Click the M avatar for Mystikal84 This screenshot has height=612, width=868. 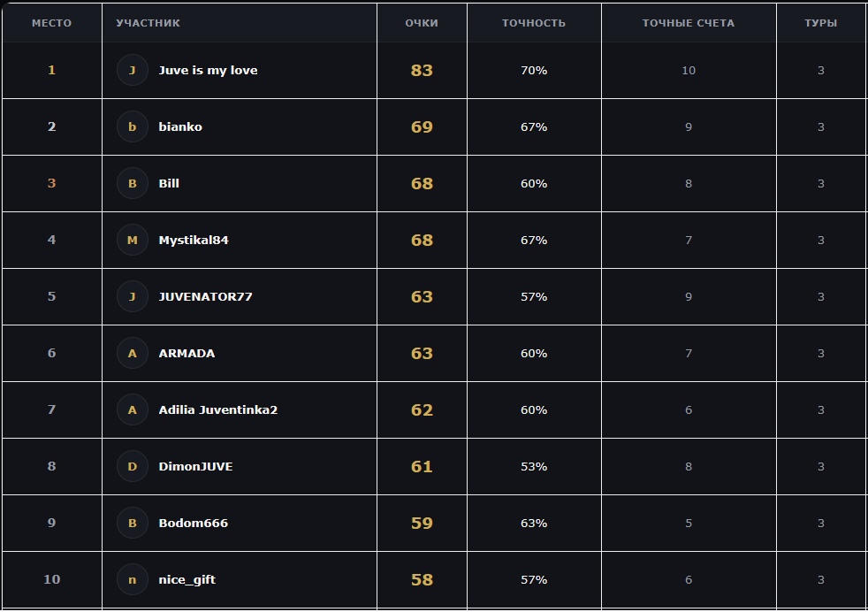pyautogui.click(x=133, y=240)
